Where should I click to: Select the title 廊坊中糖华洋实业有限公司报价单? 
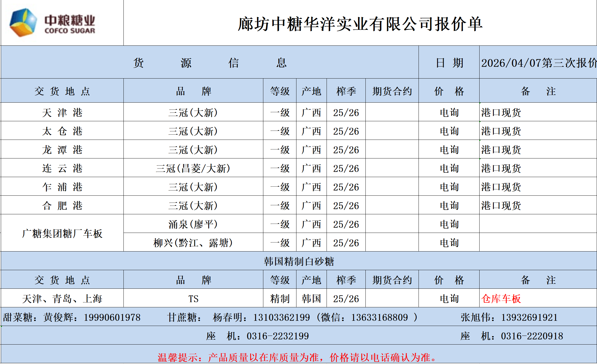(360, 24)
